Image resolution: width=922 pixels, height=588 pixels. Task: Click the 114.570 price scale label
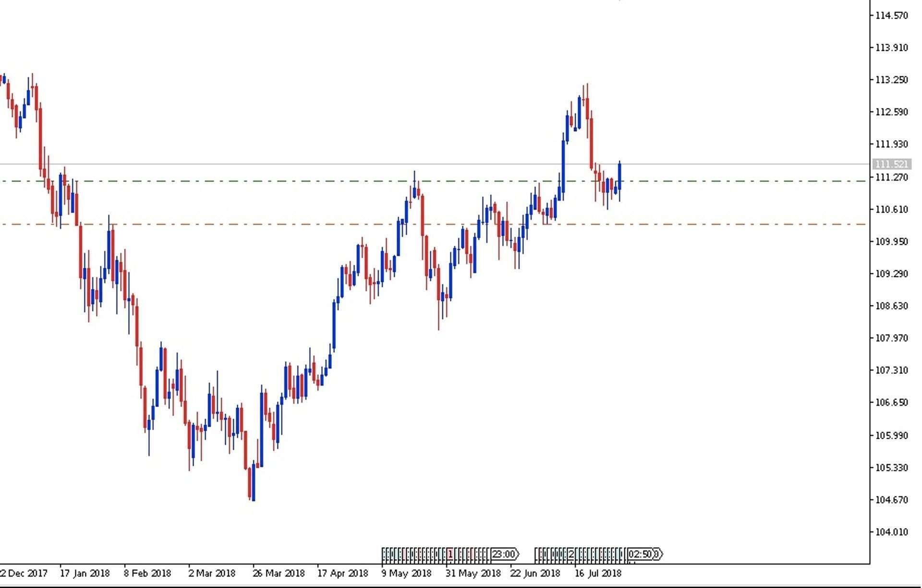click(x=892, y=15)
